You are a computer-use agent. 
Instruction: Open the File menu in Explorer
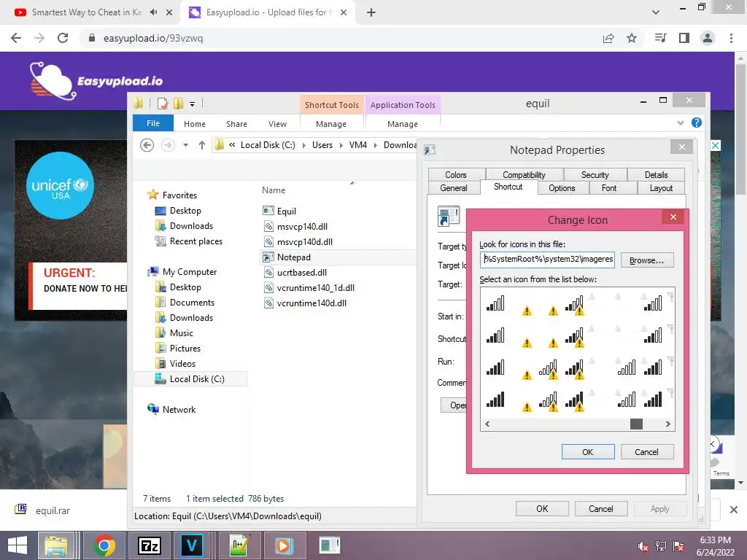coord(153,123)
